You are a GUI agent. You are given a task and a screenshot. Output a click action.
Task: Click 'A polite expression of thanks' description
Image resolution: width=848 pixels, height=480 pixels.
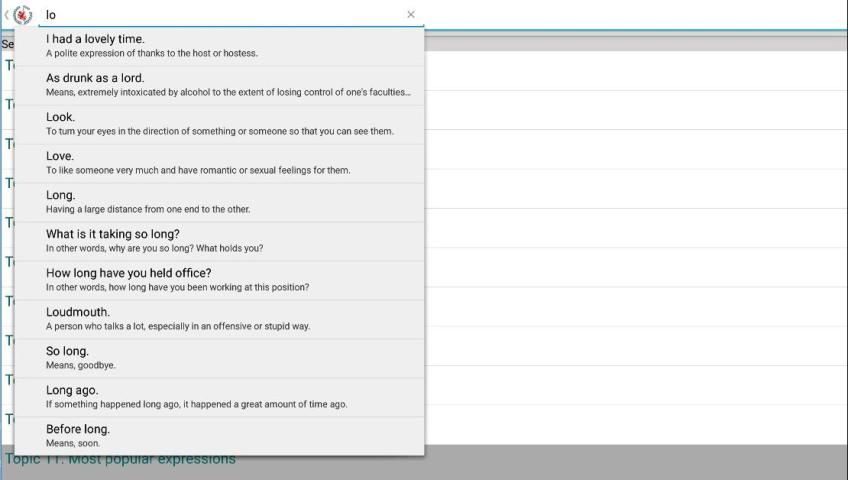coord(152,54)
